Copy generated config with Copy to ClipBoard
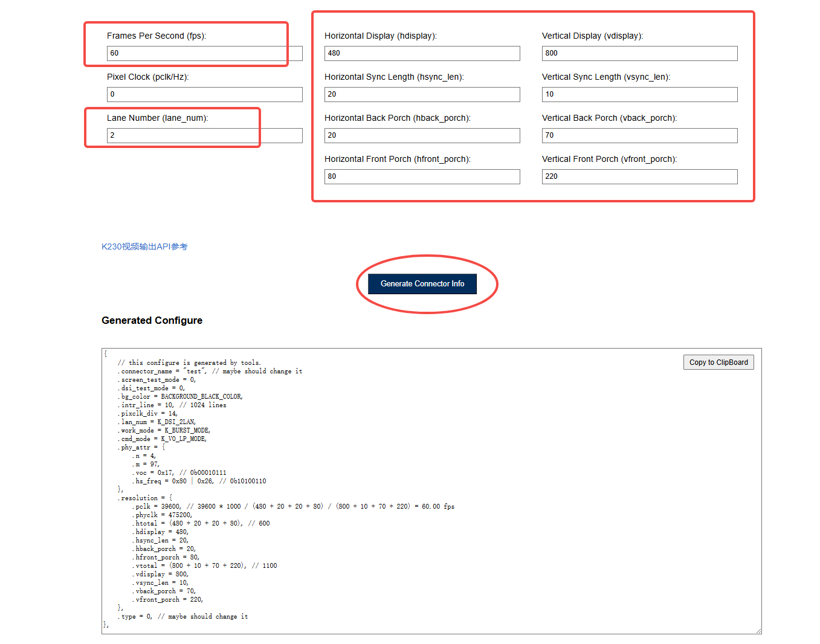This screenshot has height=644, width=820. [718, 362]
